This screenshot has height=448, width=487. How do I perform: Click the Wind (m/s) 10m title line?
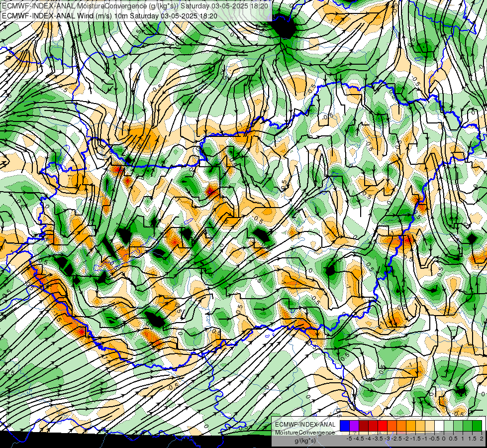tap(109, 15)
